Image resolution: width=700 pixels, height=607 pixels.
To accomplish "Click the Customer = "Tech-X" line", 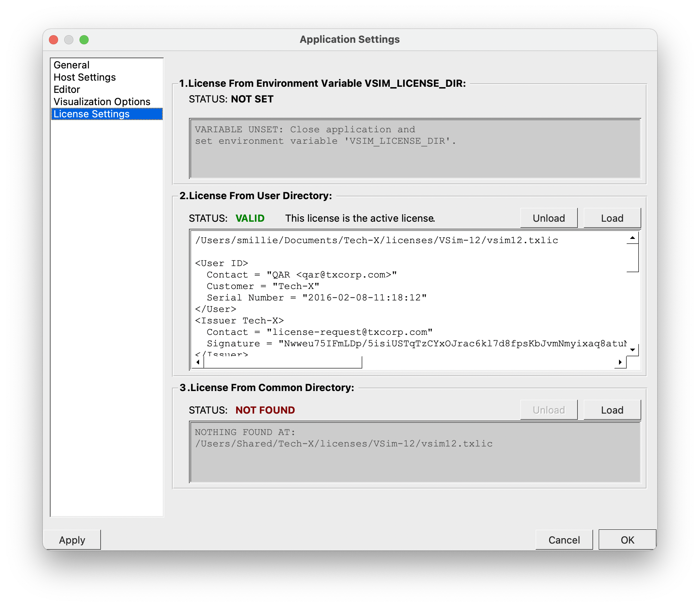I will (263, 286).
